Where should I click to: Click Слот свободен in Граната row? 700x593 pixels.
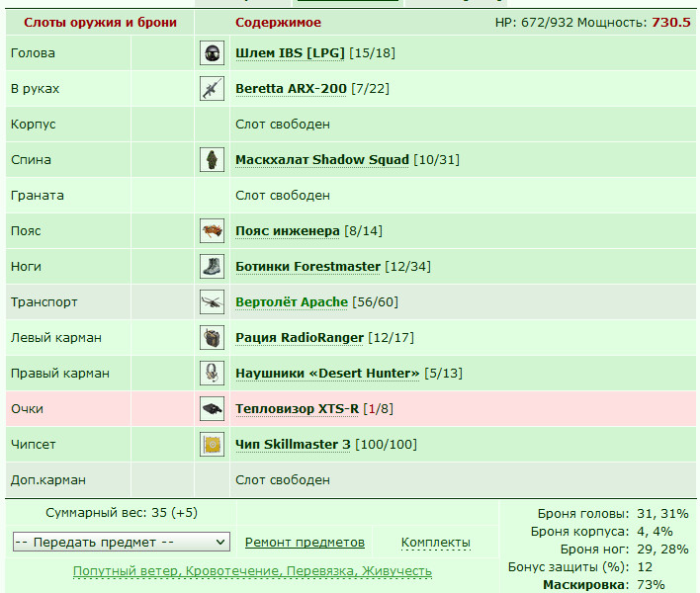pos(283,196)
